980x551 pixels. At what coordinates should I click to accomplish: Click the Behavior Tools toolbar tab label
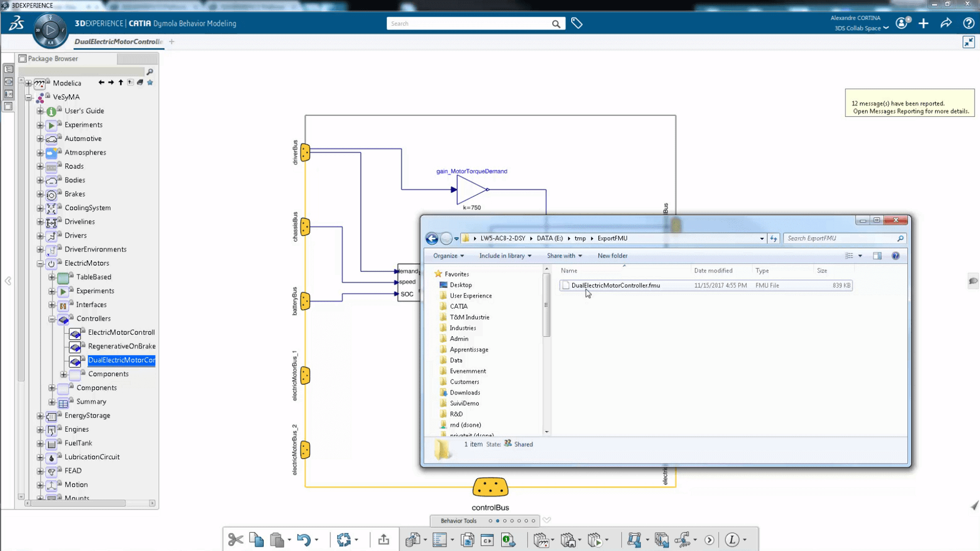458,521
